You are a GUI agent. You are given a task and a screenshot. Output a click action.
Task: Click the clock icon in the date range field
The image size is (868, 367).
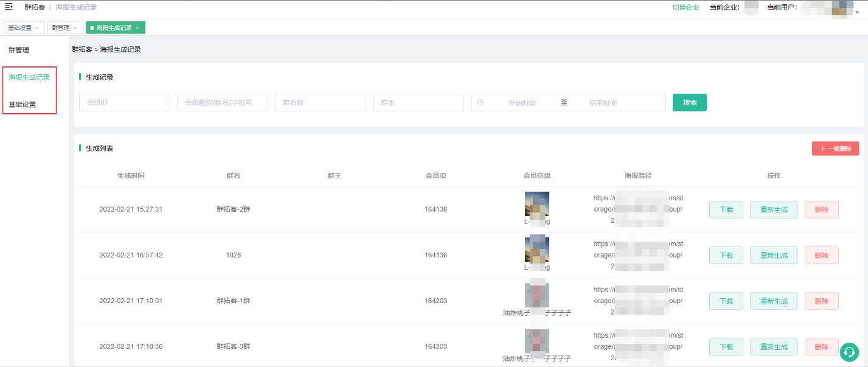481,102
